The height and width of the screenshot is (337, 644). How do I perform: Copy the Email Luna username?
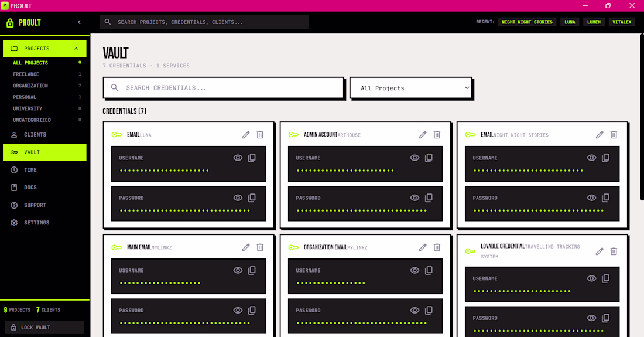click(x=252, y=158)
